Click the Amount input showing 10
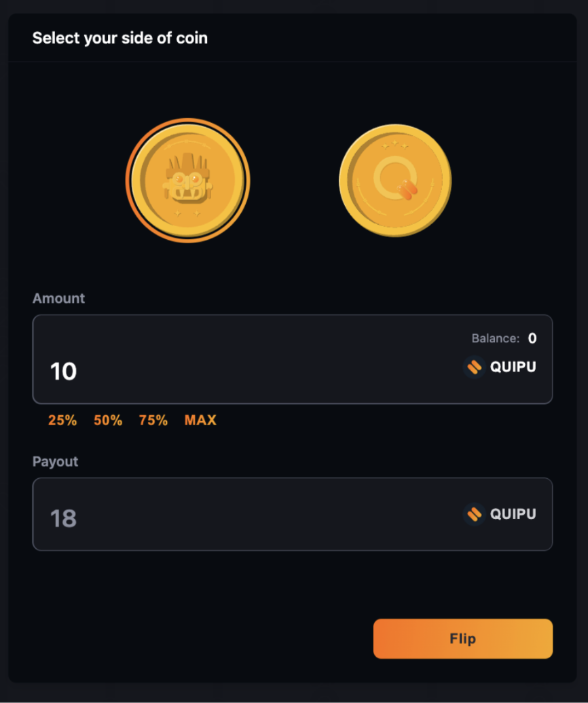This screenshot has height=703, width=588. point(62,371)
